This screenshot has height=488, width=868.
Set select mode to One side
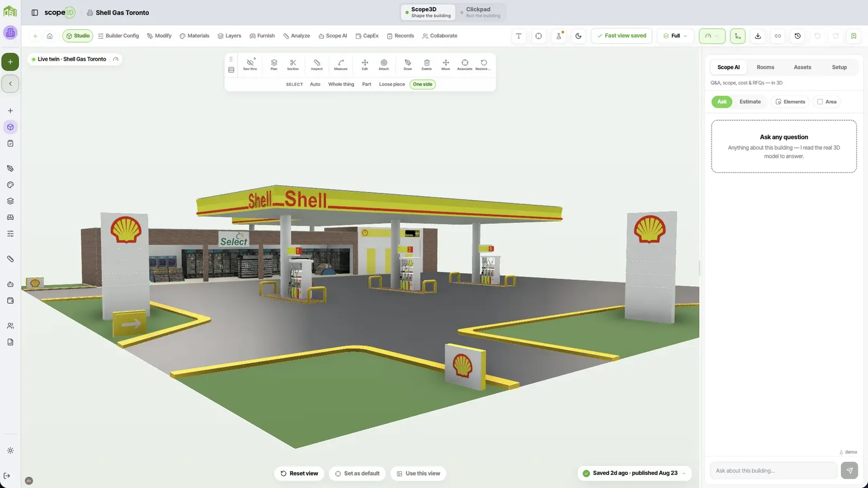pyautogui.click(x=423, y=85)
